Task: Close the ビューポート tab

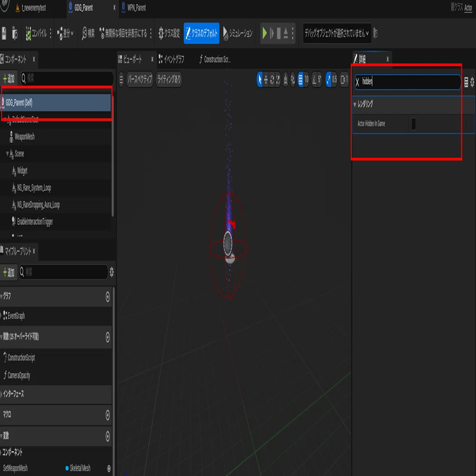Action: [152, 59]
